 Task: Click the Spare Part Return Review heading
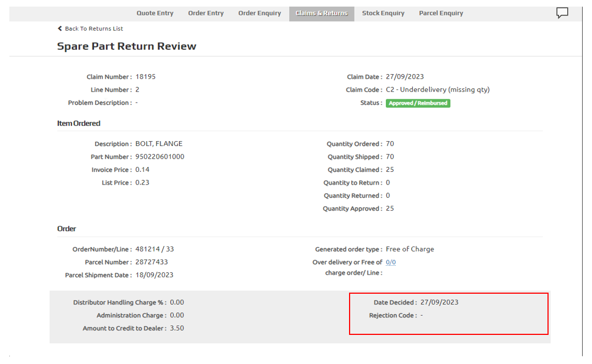coord(127,46)
